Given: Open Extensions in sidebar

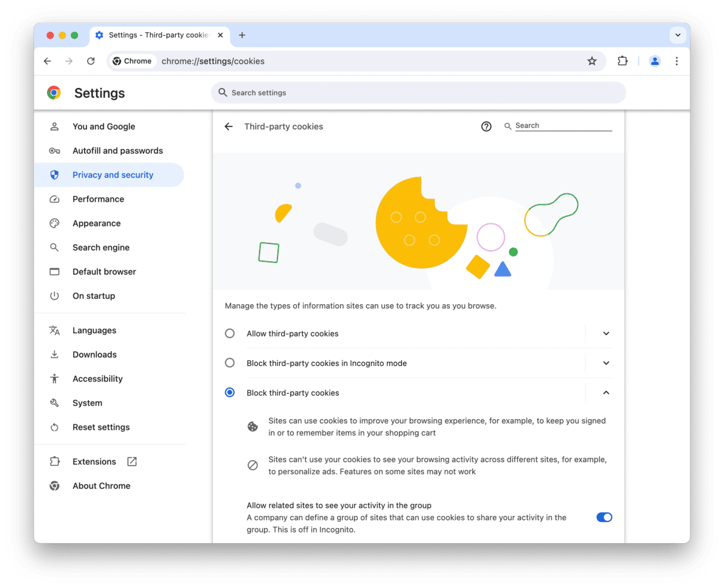Looking at the screenshot, I should pos(109,462).
